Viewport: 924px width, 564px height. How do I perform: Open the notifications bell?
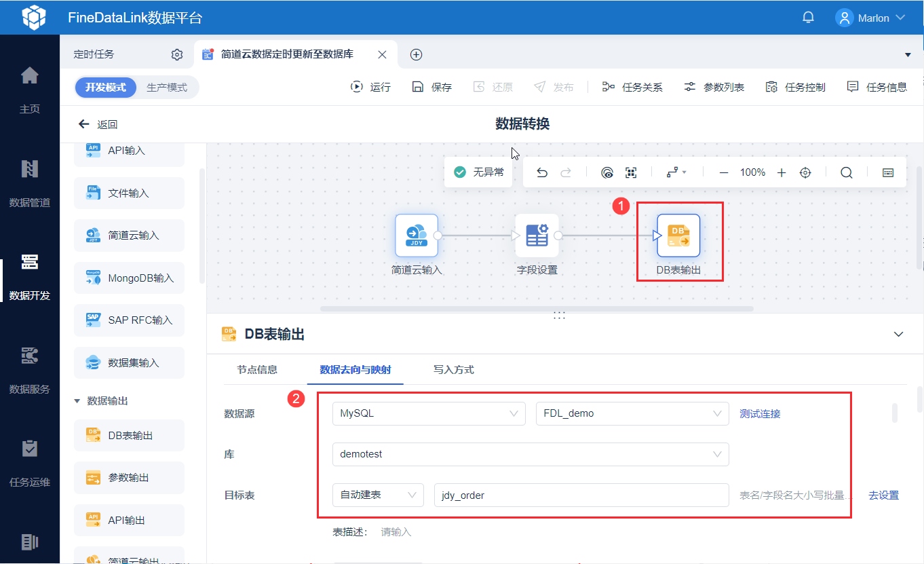point(808,18)
